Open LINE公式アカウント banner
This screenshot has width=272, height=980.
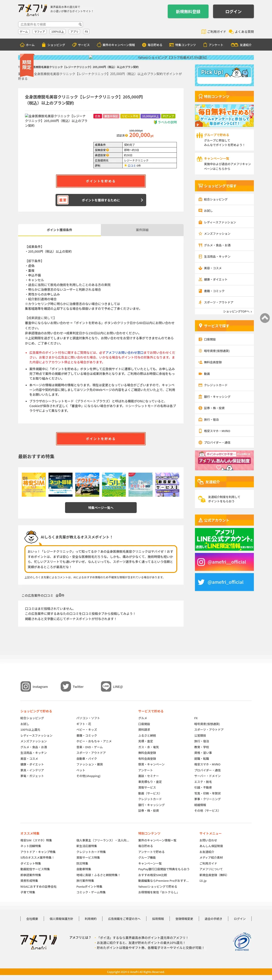point(224,539)
